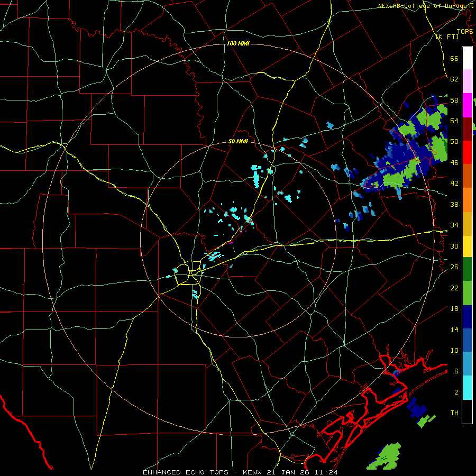Image resolution: width=476 pixels, height=476 pixels.
Task: Click the black TH swatch at the legend bottom
Action: point(467,411)
